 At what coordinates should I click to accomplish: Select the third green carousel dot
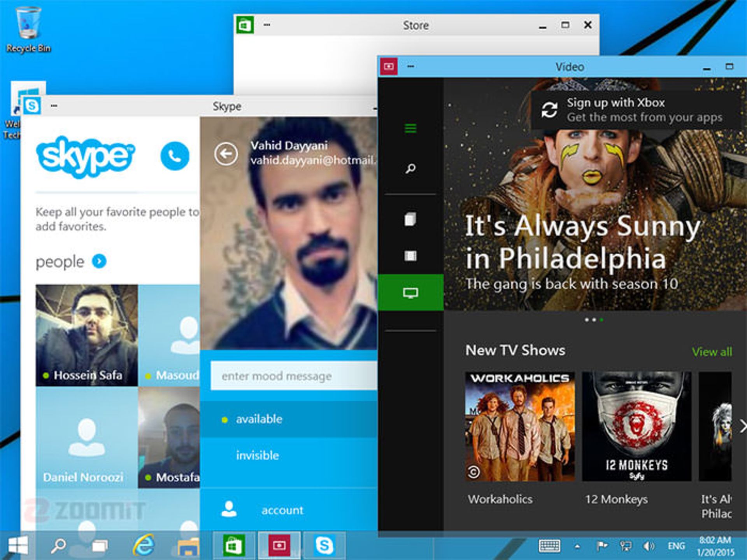point(601,320)
